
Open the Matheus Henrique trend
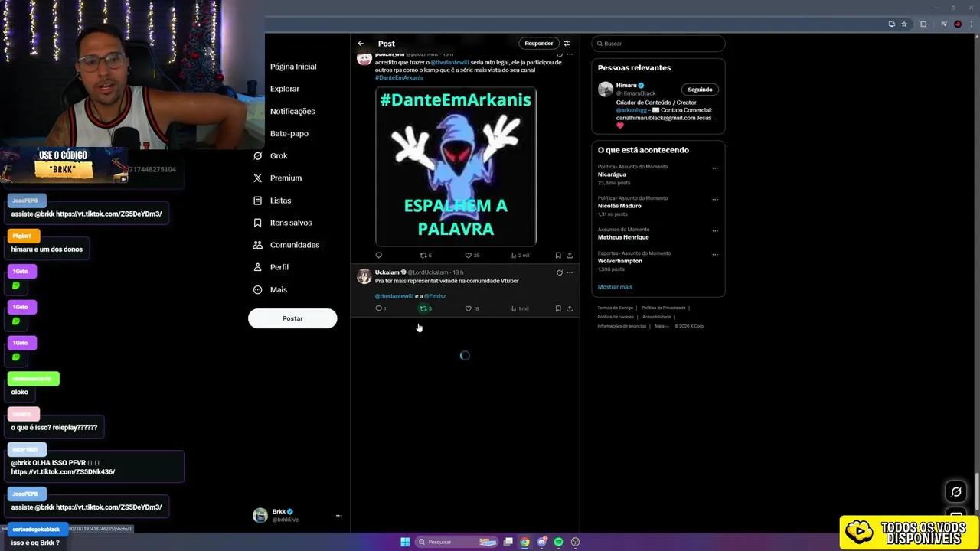coord(623,237)
